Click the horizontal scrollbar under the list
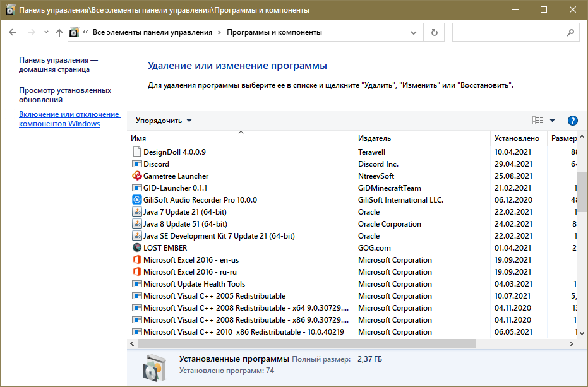The width and height of the screenshot is (588, 387). tap(306, 344)
